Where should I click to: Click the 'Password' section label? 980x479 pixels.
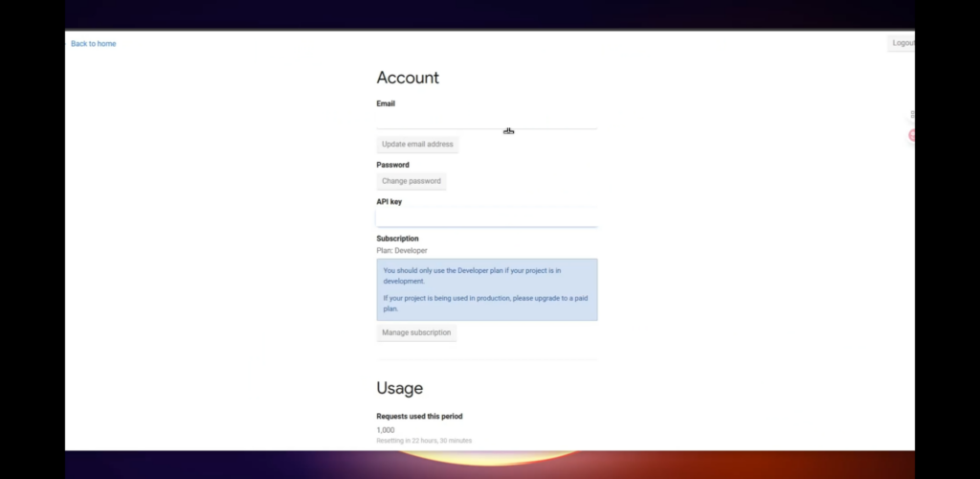pos(392,165)
